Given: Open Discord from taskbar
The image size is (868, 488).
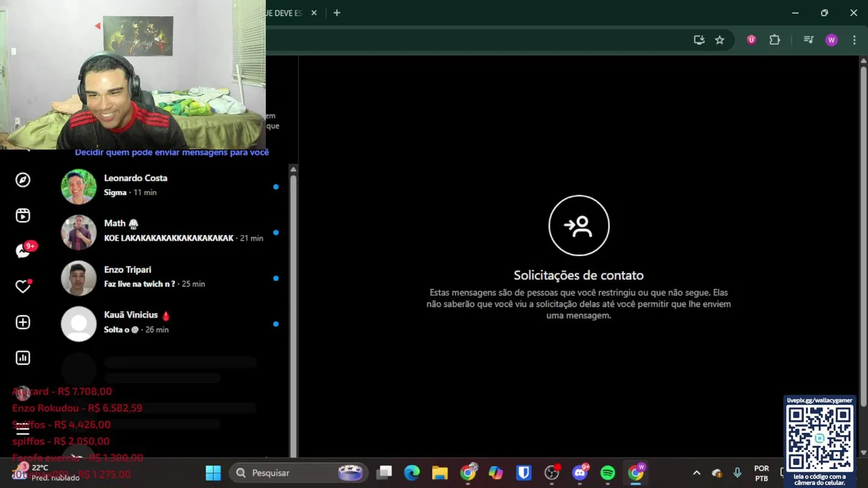Looking at the screenshot, I should (580, 473).
